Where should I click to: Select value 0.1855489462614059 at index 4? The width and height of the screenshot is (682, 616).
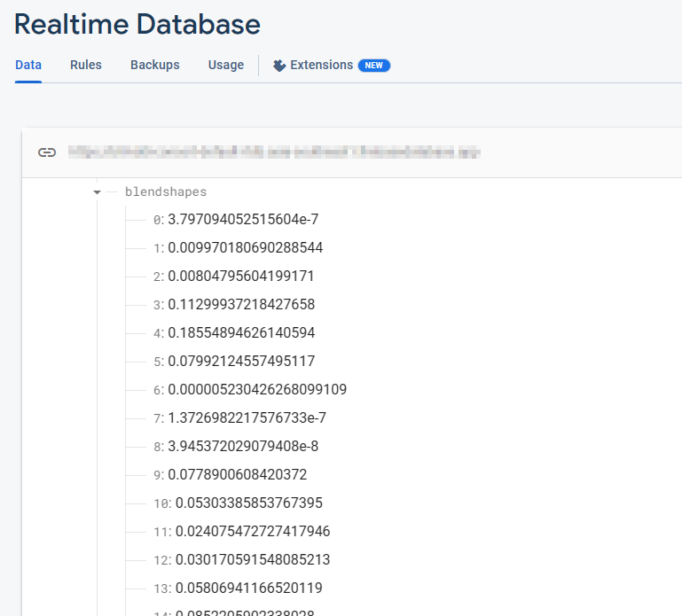pos(241,332)
